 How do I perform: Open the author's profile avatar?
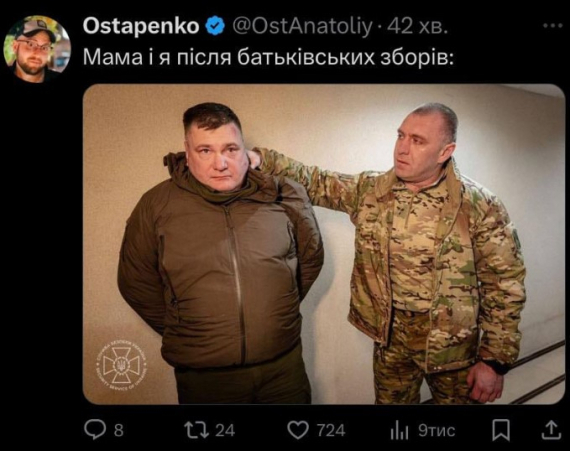coord(37,49)
